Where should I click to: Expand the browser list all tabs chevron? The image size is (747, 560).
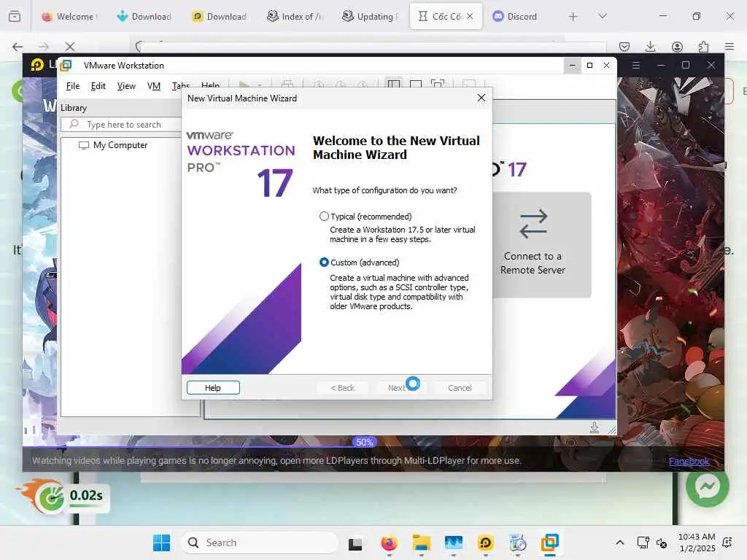603,16
